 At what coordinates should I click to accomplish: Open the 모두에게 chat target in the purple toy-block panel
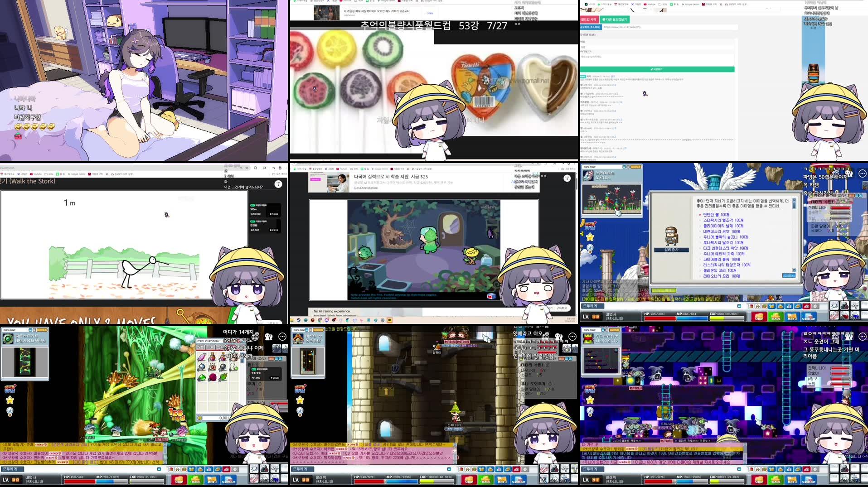[x=594, y=469]
